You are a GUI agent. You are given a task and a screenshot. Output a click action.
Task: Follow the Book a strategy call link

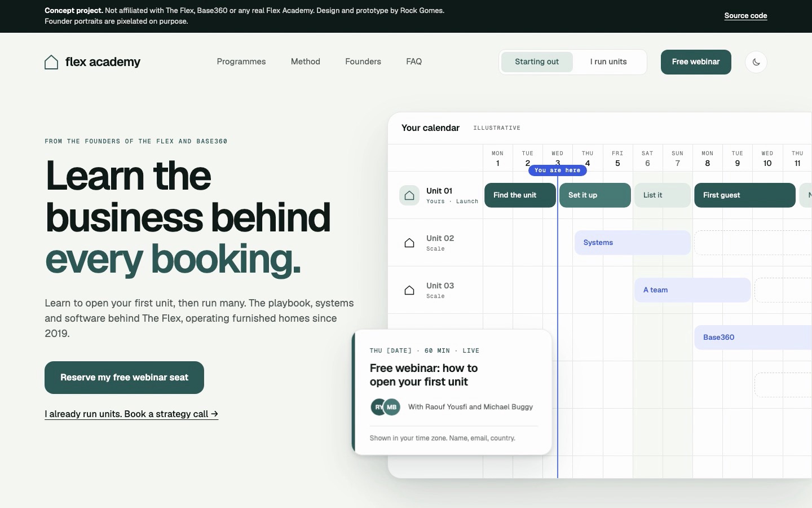coord(131,414)
